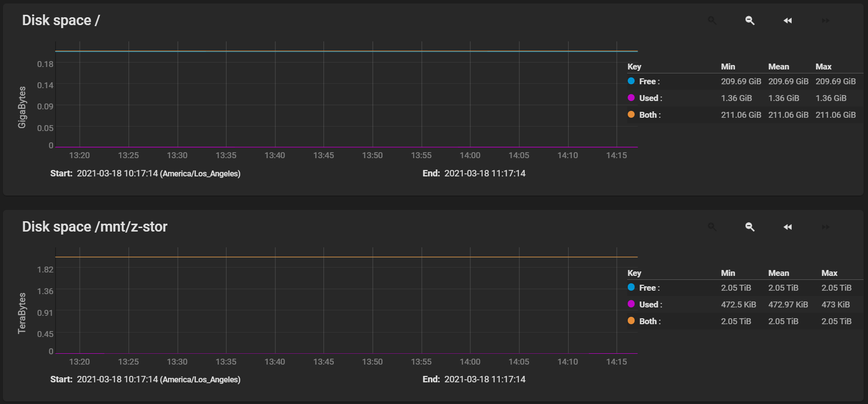Click the 0.18 y-axis value on Disk space / chart
Image resolution: width=868 pixels, height=404 pixels.
45,64
